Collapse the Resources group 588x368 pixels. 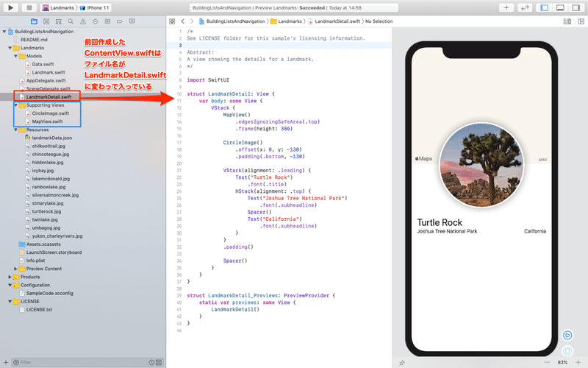pyautogui.click(x=15, y=130)
